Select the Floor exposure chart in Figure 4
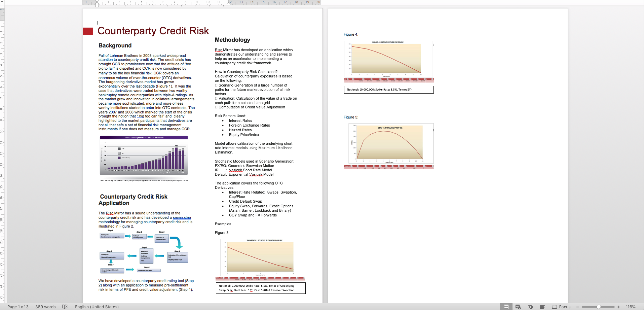This screenshot has height=310, width=644. click(389, 61)
